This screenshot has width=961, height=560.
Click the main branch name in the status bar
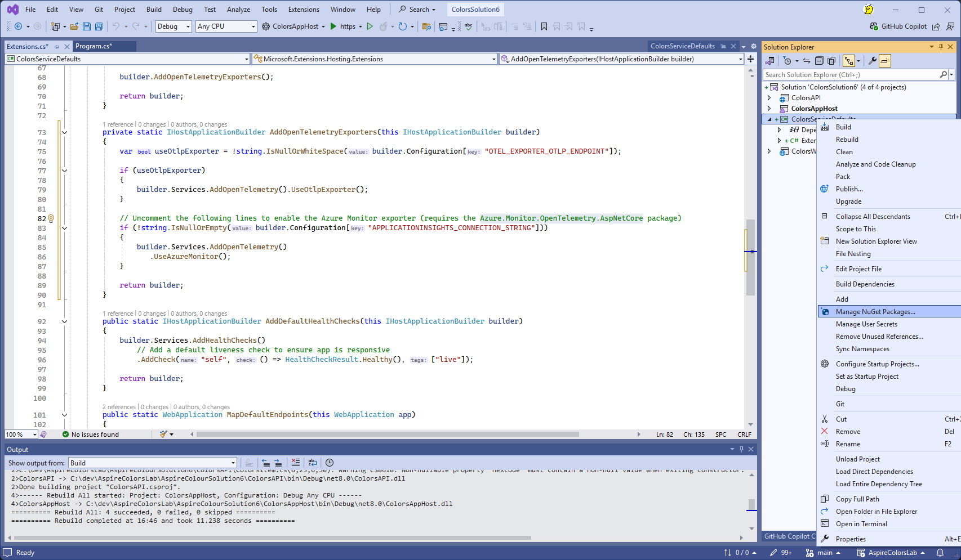pos(825,553)
